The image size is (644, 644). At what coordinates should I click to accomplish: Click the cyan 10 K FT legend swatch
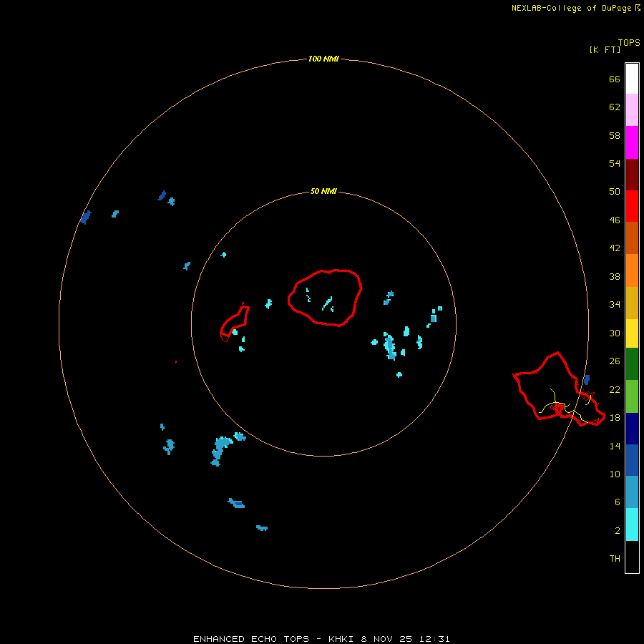pos(632,525)
